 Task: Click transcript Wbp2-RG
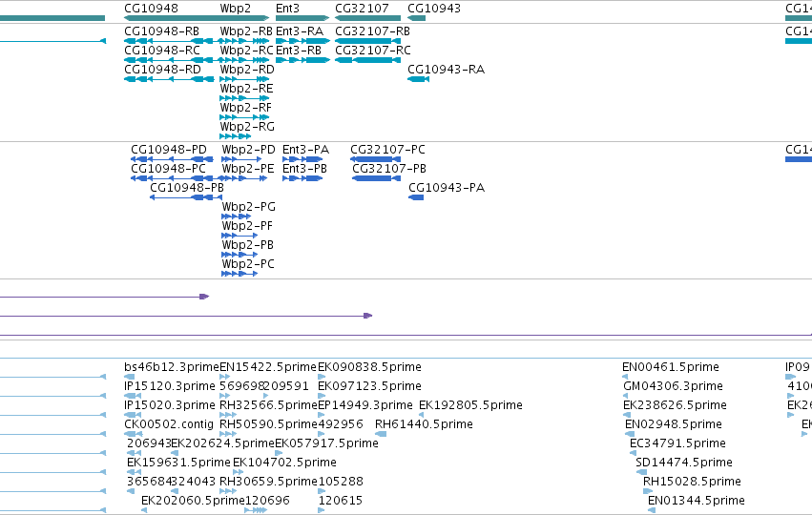click(247, 127)
